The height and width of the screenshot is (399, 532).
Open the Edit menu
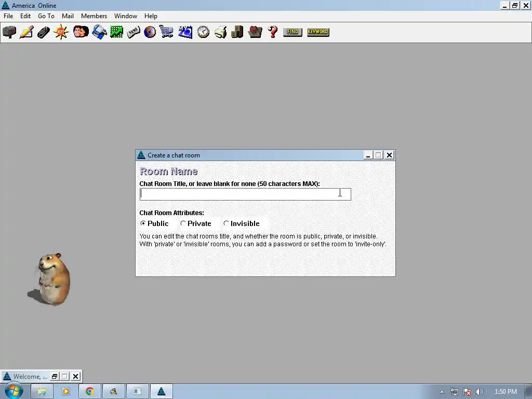(x=25, y=16)
